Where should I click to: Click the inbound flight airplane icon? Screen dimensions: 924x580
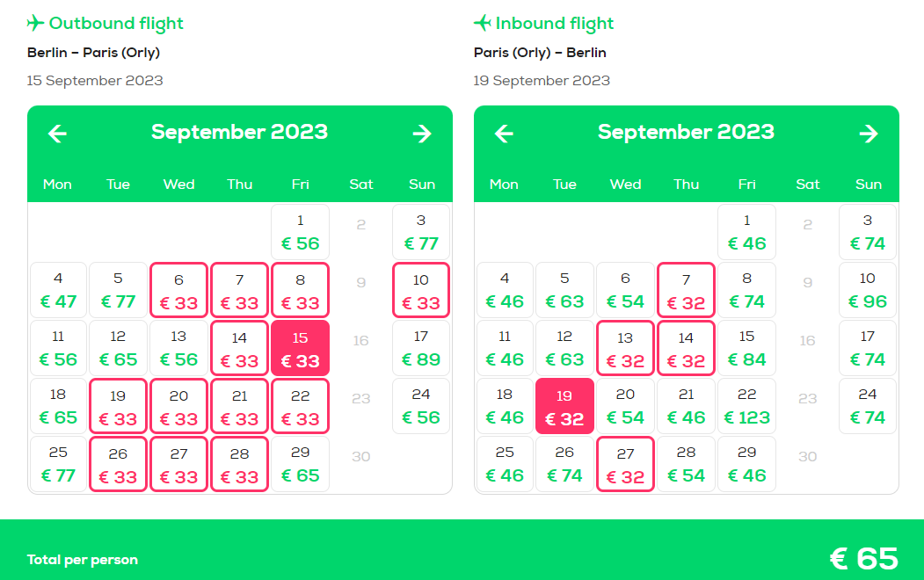[482, 23]
